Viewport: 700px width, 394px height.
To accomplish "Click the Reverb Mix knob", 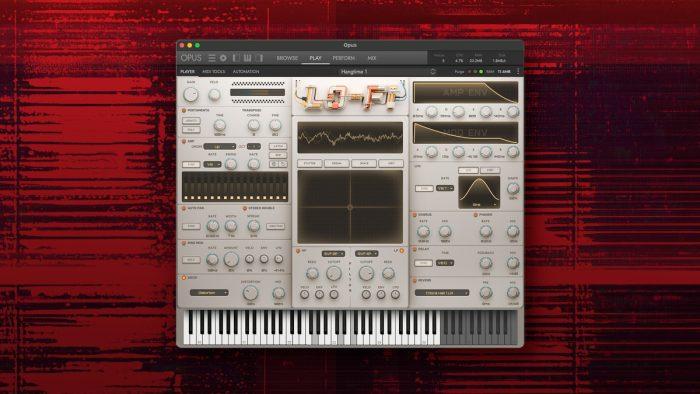I will coord(513,293).
